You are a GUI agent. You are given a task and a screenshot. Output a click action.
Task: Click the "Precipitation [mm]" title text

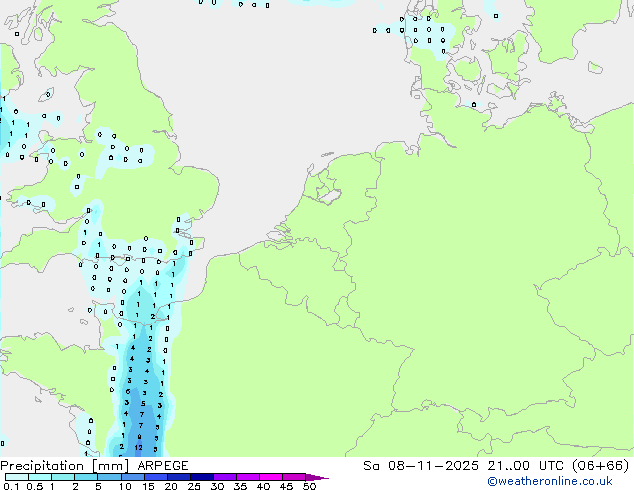pyautogui.click(x=64, y=466)
